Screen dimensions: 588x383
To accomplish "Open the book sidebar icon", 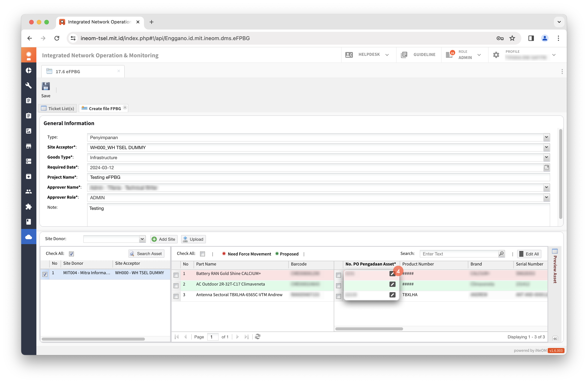I will coord(29,222).
